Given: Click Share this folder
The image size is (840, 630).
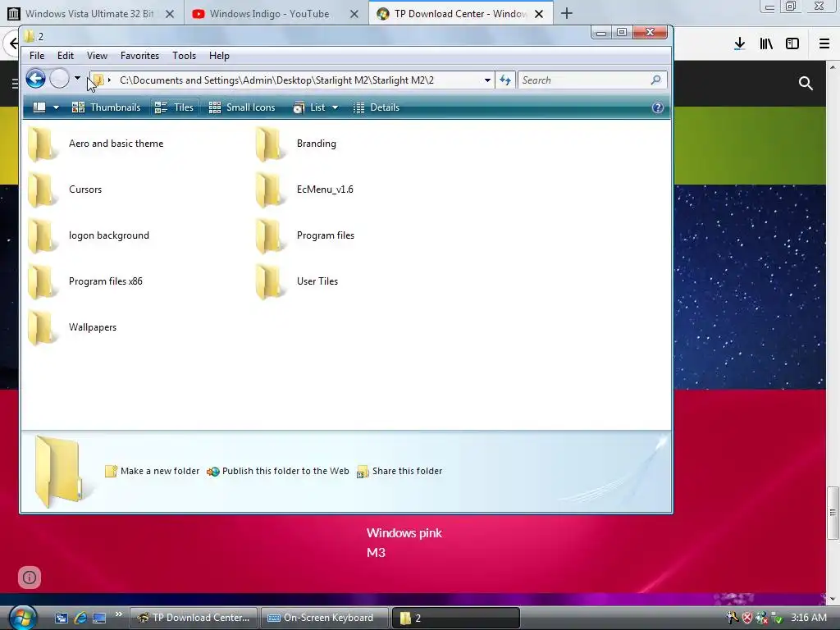Looking at the screenshot, I should pos(399,471).
